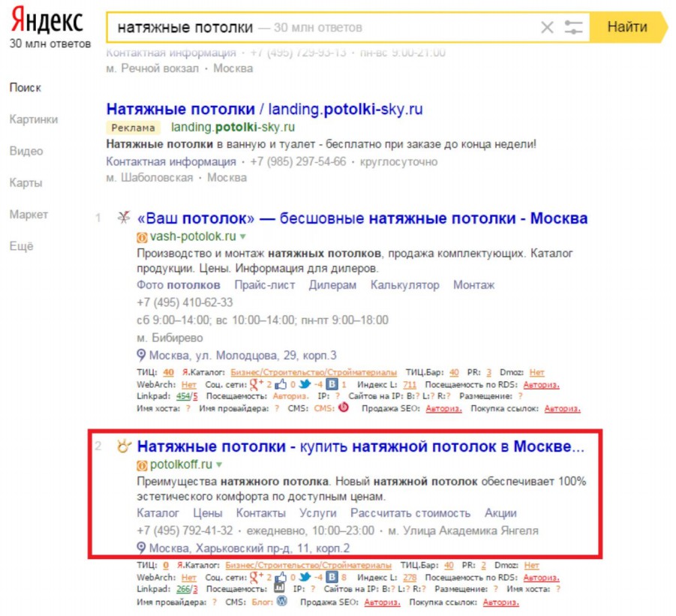Click the text м. Шаболовская

pos(149,178)
